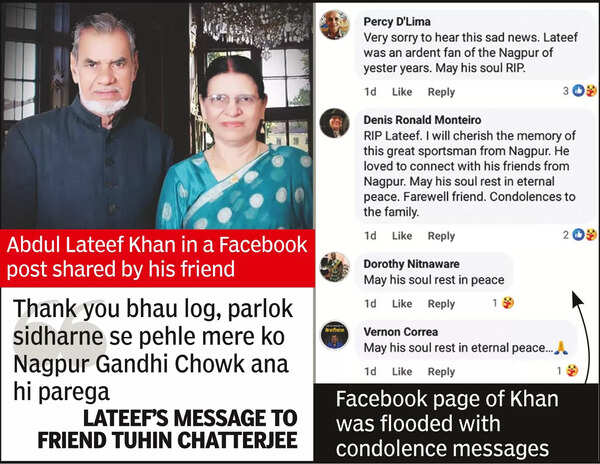This screenshot has width=600, height=464.
Task: Like Vernon Correa's comment
Action: (402, 371)
